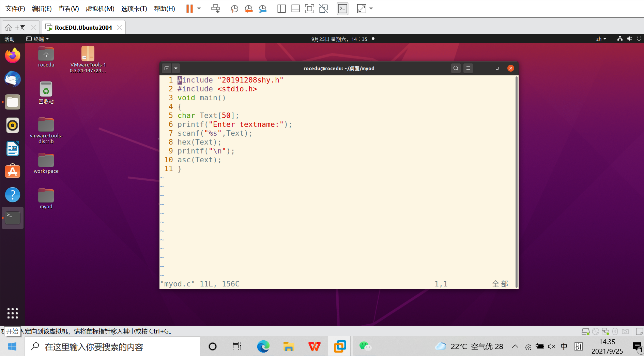Image resolution: width=644 pixels, height=356 pixels.
Task: Open the Ubuntu power menu icon
Action: coord(639,39)
